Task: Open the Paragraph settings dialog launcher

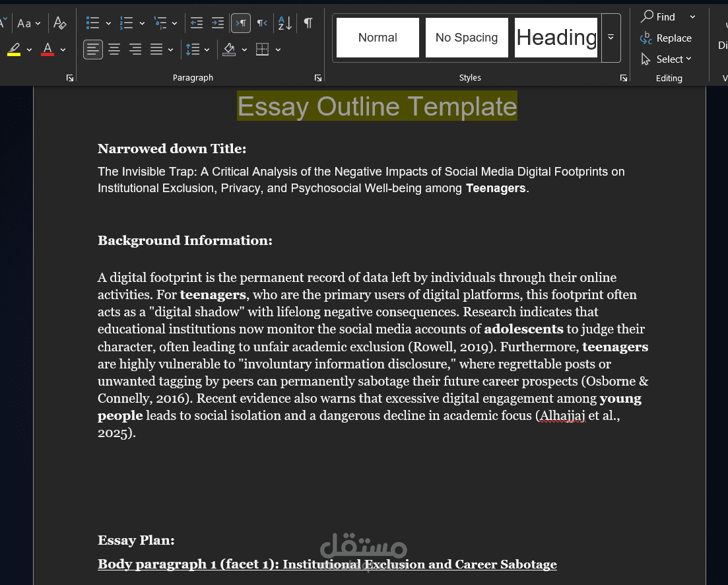Action: (x=318, y=77)
